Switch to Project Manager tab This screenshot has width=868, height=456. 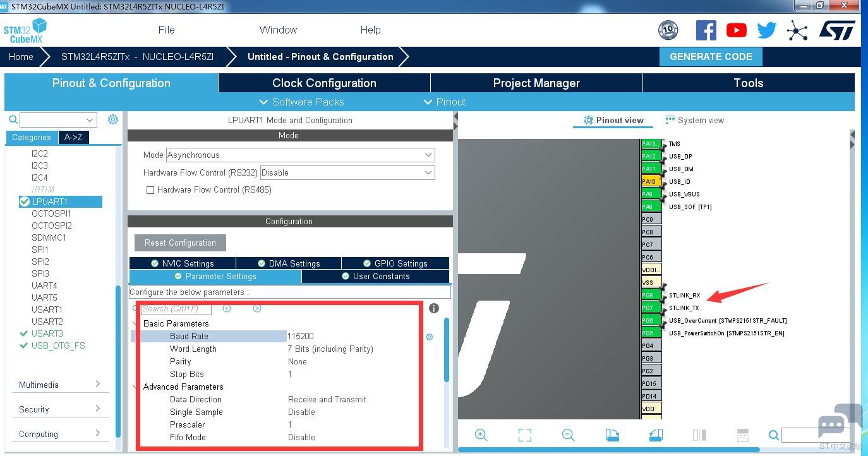pyautogui.click(x=536, y=83)
